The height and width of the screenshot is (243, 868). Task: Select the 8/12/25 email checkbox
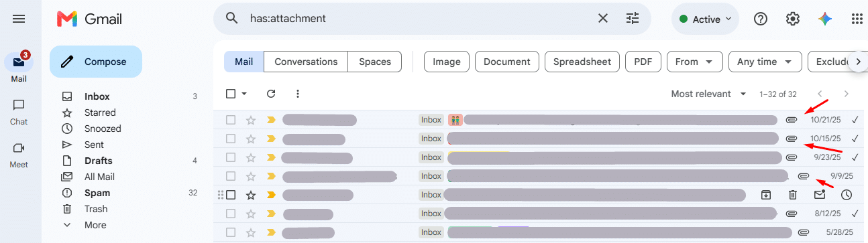tap(231, 214)
